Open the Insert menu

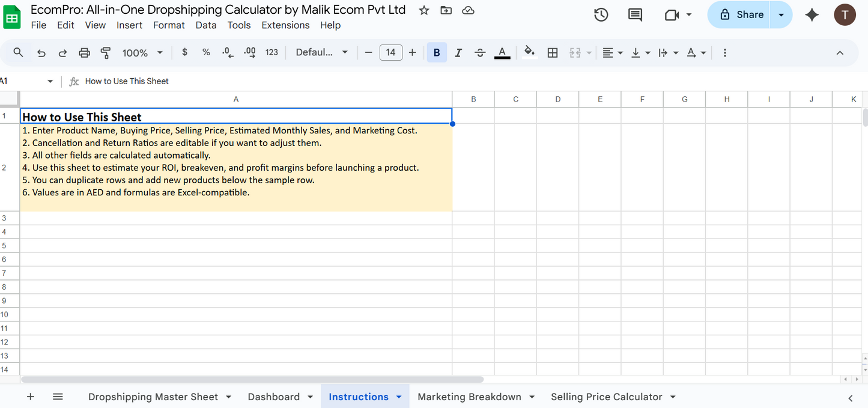129,25
